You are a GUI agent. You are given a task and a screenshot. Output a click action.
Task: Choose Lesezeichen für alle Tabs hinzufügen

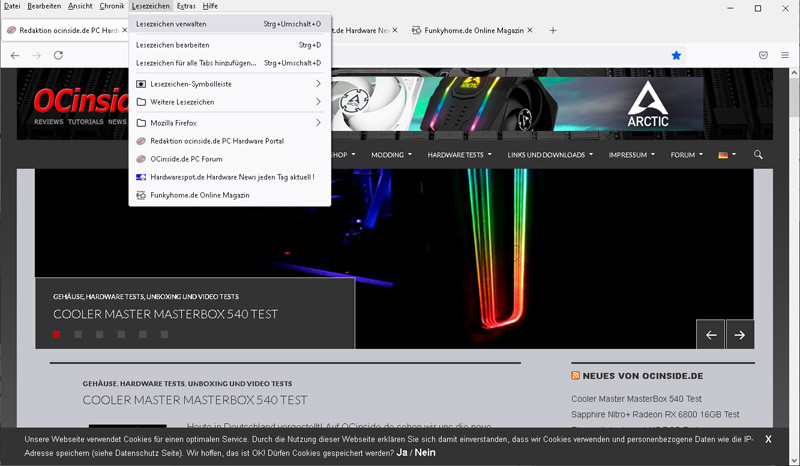(230, 63)
